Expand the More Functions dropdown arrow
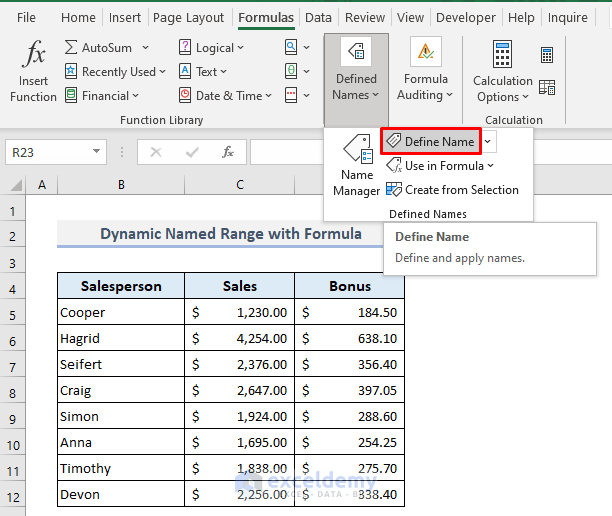This screenshot has width=612, height=516. pyautogui.click(x=306, y=95)
